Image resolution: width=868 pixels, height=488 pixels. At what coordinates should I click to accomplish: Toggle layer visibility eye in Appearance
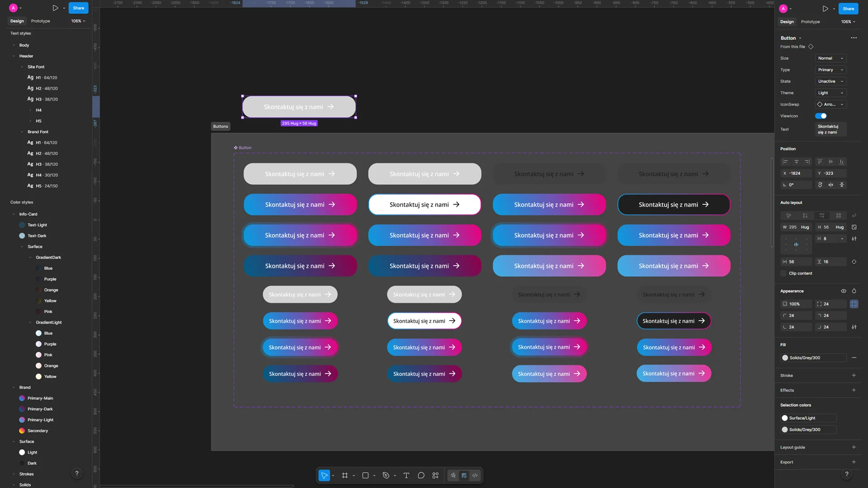[843, 291]
